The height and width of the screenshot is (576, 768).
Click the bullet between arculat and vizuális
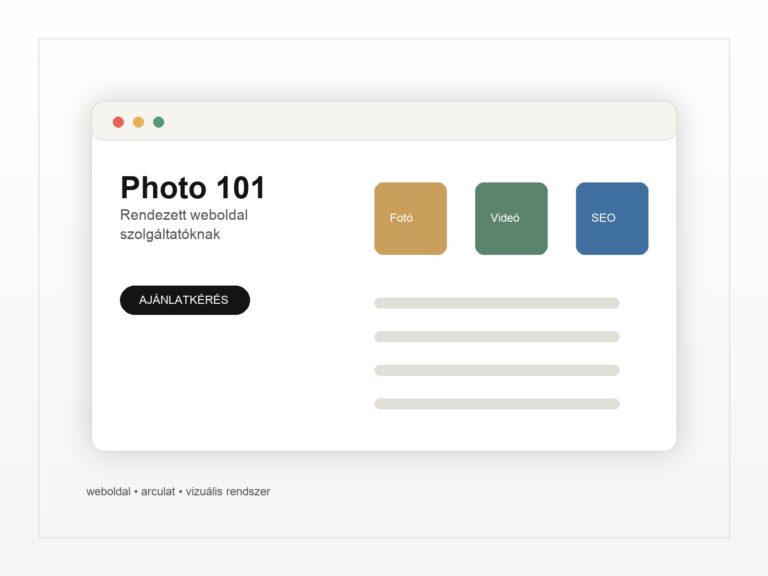180,492
